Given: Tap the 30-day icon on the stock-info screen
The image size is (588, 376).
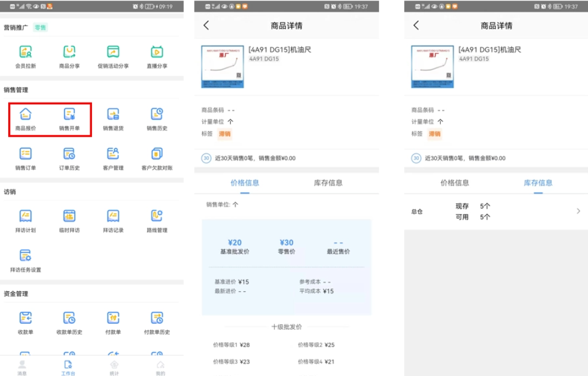Looking at the screenshot, I should [x=417, y=158].
